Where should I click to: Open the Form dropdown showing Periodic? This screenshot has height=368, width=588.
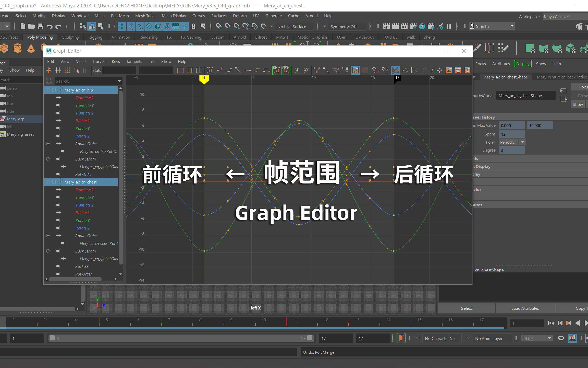(512, 142)
